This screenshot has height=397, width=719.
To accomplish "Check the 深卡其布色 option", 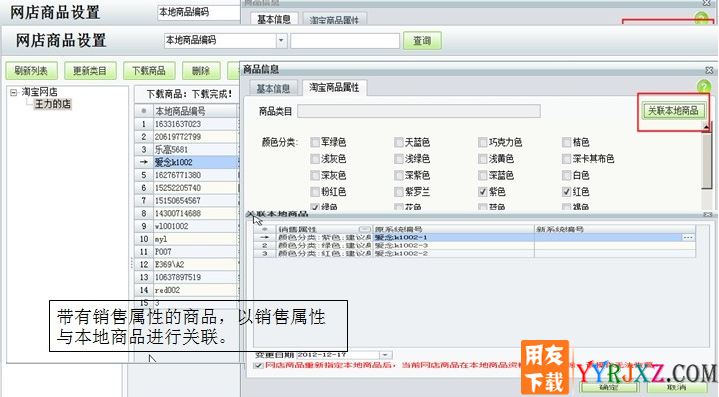I will 566,159.
